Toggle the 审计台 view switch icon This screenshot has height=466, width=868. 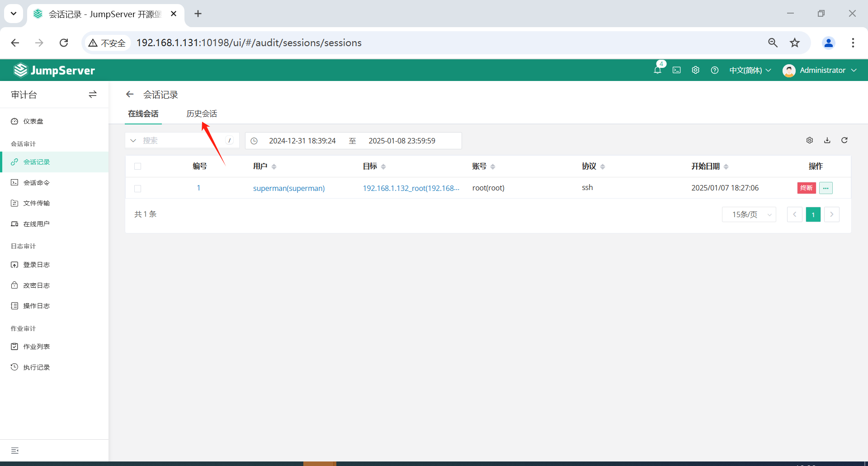(93, 94)
